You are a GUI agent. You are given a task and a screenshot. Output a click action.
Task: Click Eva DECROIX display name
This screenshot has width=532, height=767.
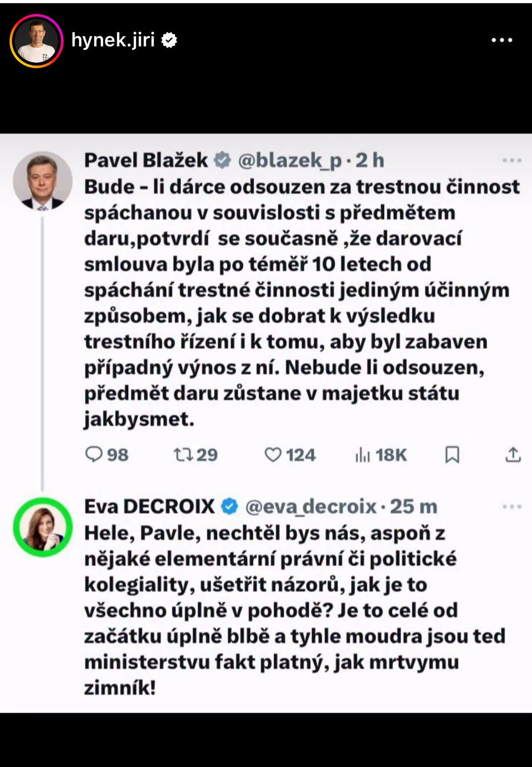149,506
